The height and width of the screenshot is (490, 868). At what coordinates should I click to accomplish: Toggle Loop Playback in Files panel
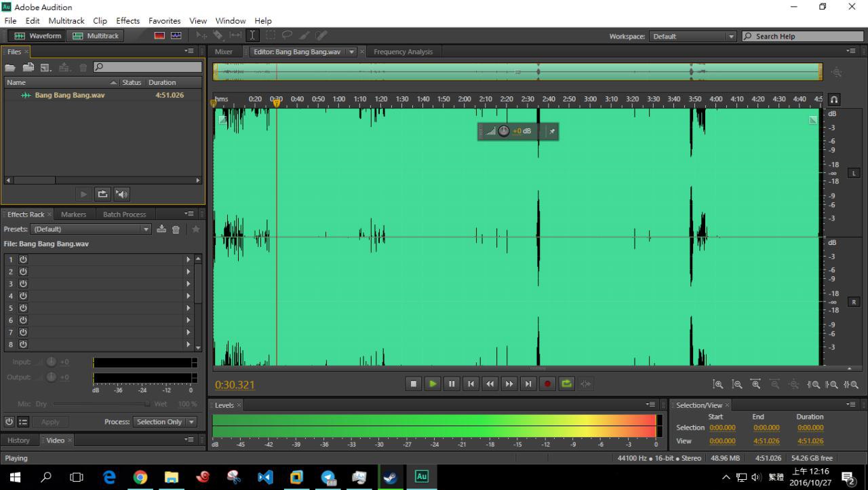(x=102, y=194)
